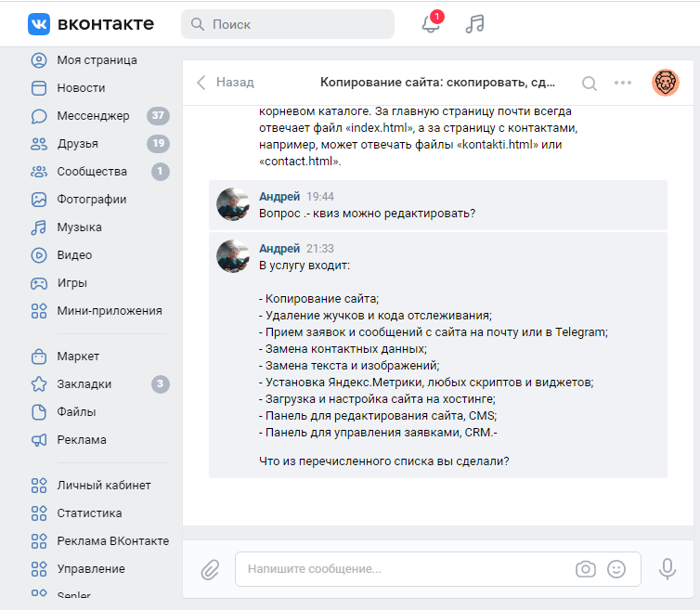This screenshot has width=700, height=610.
Task: Click the Моя страница profile icon
Action: tap(39, 60)
